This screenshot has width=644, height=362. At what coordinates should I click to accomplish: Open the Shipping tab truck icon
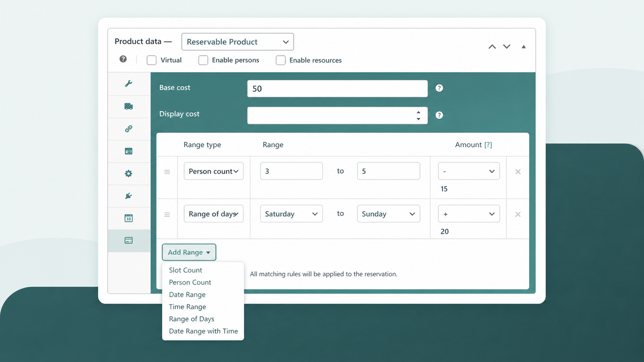point(128,107)
